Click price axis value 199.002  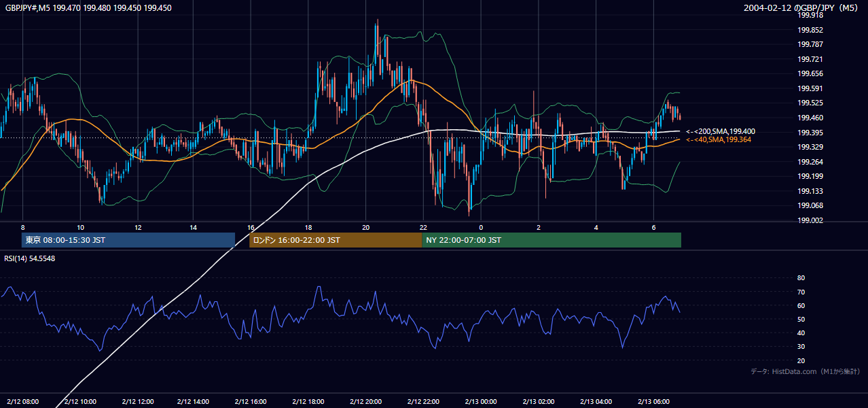(810, 220)
